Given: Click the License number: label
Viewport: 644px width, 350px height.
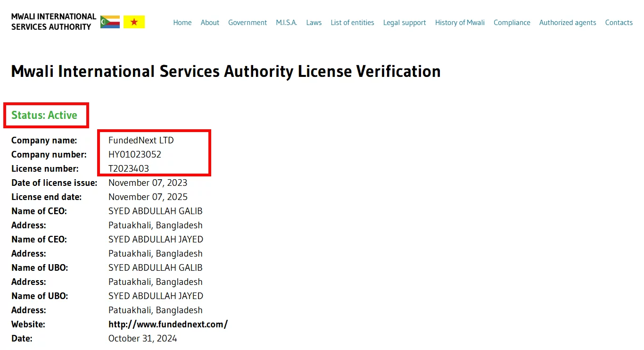Looking at the screenshot, I should pyautogui.click(x=45, y=168).
